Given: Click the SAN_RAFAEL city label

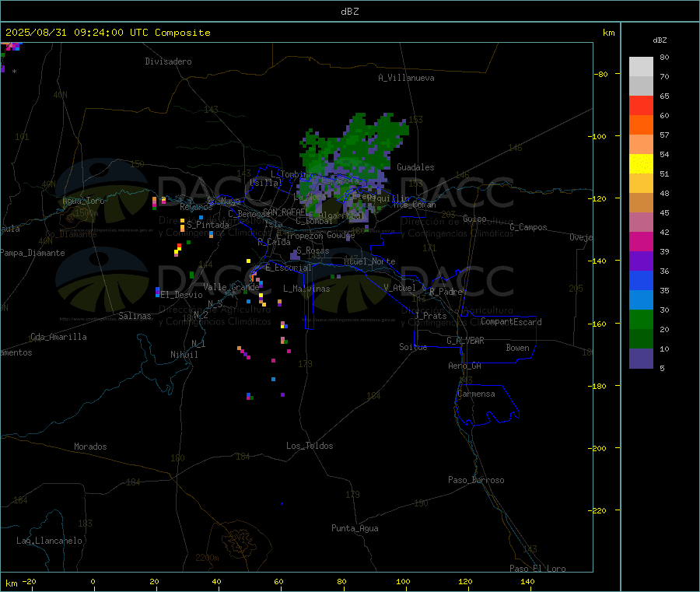Looking at the screenshot, I should tap(284, 212).
